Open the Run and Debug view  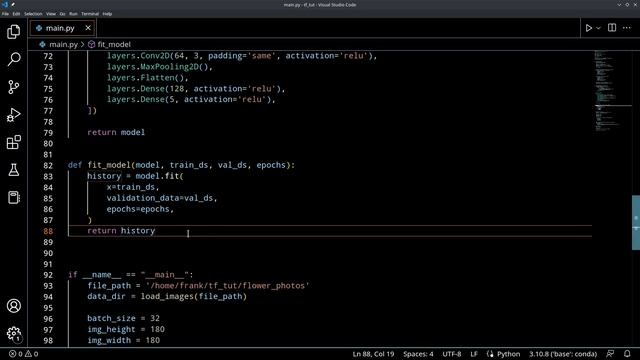point(13,115)
